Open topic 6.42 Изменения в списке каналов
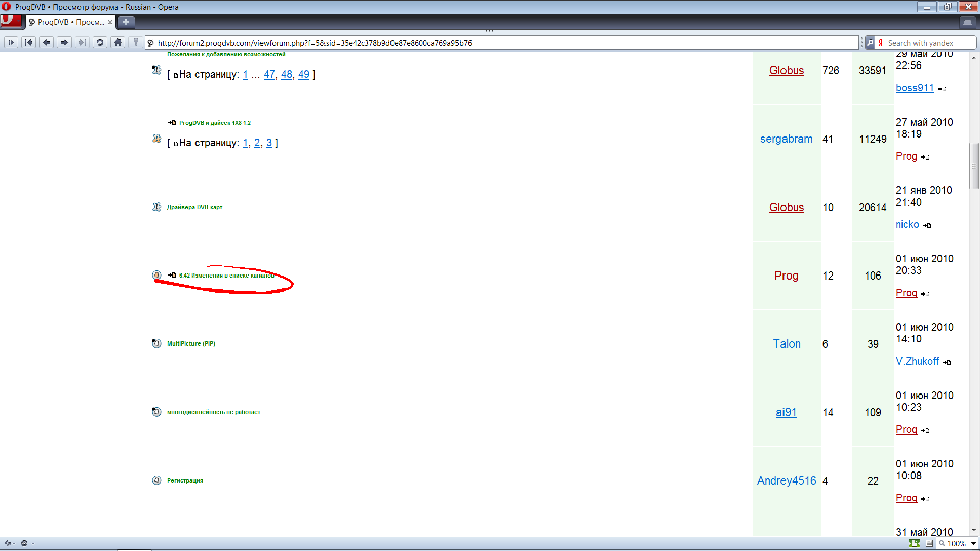980x551 pixels. point(226,275)
